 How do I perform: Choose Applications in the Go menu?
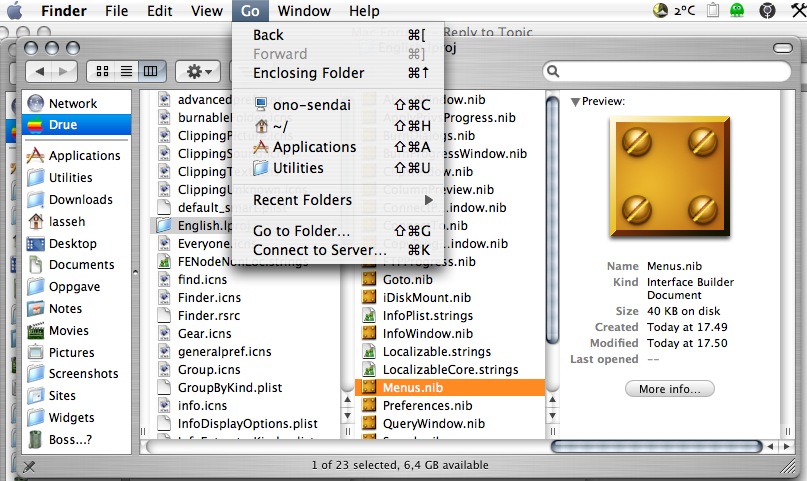338,147
